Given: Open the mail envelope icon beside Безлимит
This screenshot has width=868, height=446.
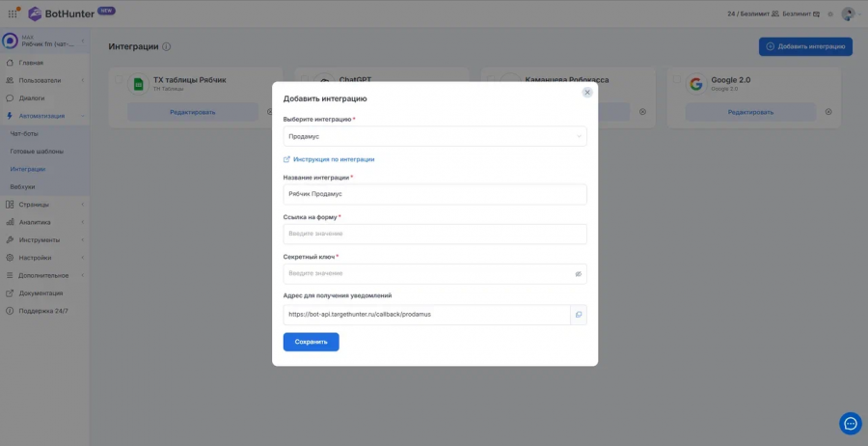Looking at the screenshot, I should pos(817,14).
